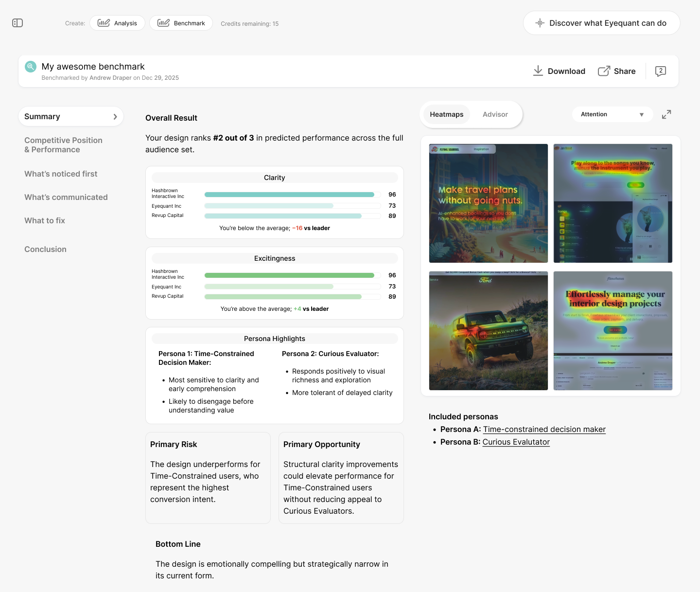The width and height of the screenshot is (700, 592).
Task: Expand the Summary section chevron
Action: coord(115,117)
